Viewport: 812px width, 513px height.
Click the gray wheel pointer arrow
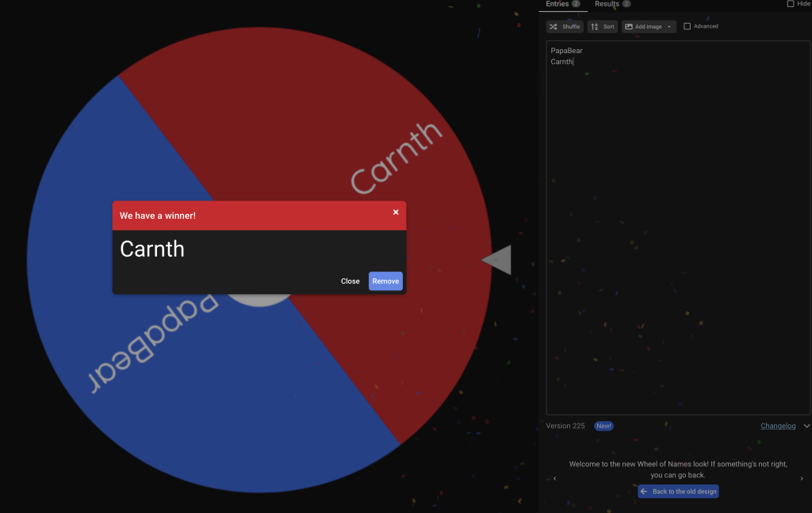tap(497, 260)
